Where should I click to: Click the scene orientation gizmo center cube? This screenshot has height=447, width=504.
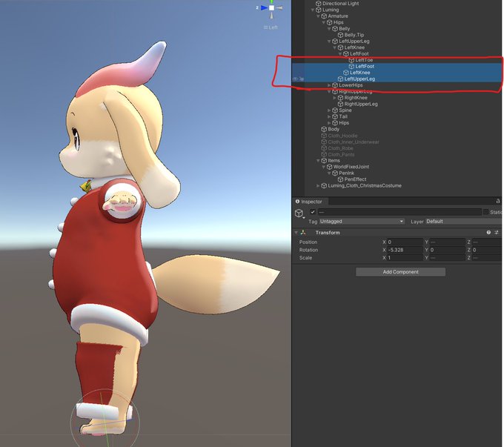(x=271, y=7)
